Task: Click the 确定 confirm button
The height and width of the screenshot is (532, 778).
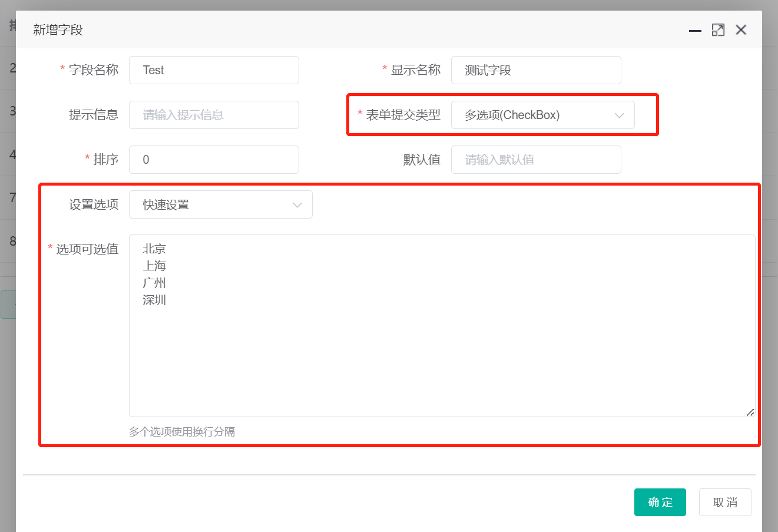Action: tap(660, 502)
